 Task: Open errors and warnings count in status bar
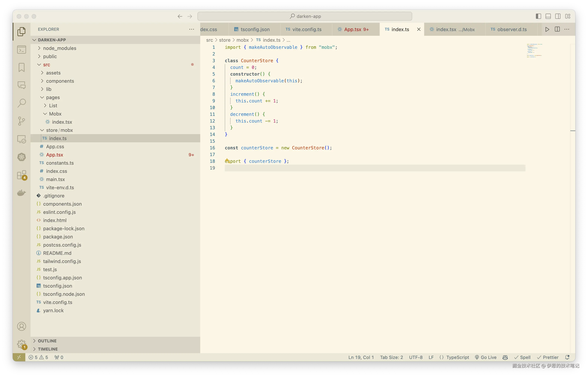click(x=38, y=357)
